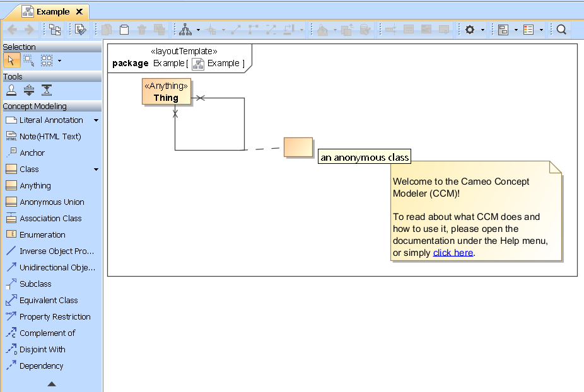This screenshot has width=584, height=392.
Task: Expand the Class tool dropdown arrow
Action: (x=96, y=170)
